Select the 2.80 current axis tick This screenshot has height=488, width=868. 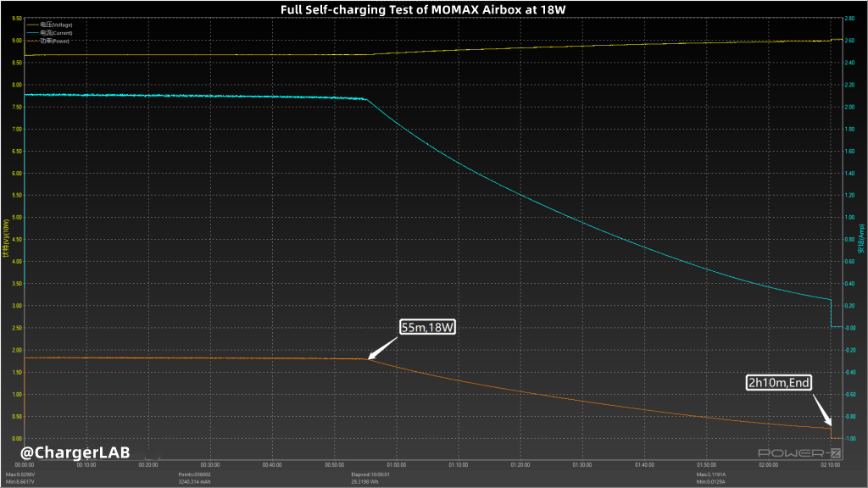(x=849, y=19)
